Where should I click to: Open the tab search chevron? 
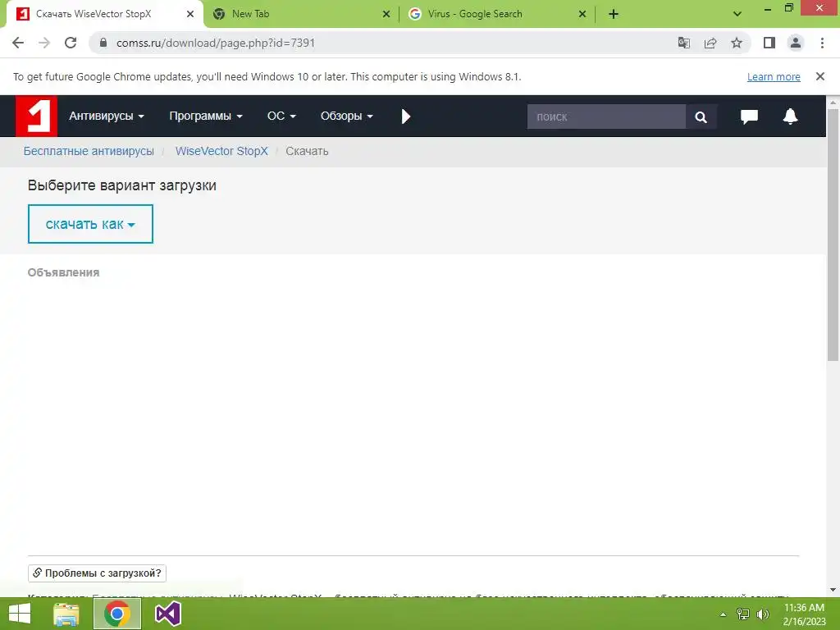click(x=737, y=14)
